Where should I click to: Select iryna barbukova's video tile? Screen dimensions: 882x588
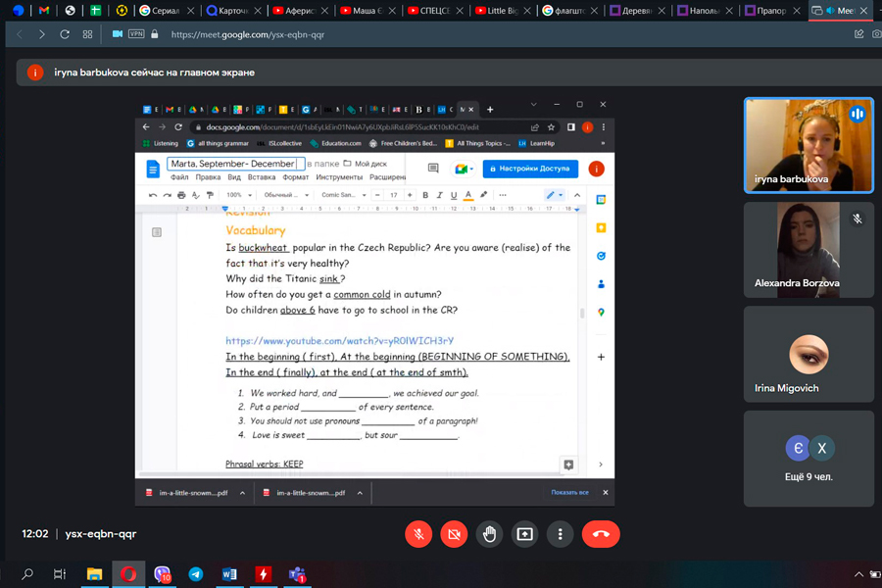[x=808, y=145]
